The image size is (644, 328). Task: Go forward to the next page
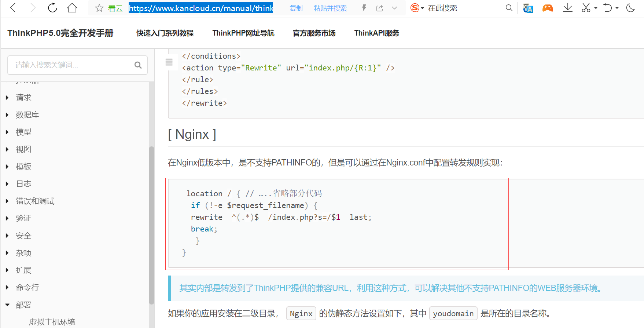point(33,8)
